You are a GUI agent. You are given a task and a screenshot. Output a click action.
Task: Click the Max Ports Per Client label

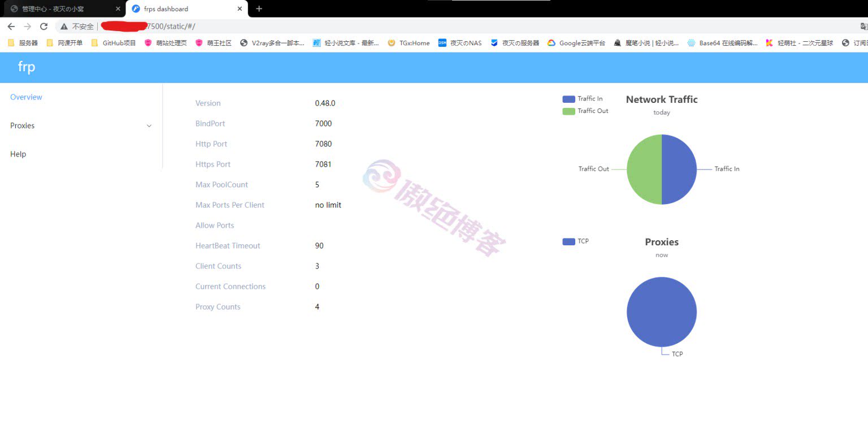point(230,205)
